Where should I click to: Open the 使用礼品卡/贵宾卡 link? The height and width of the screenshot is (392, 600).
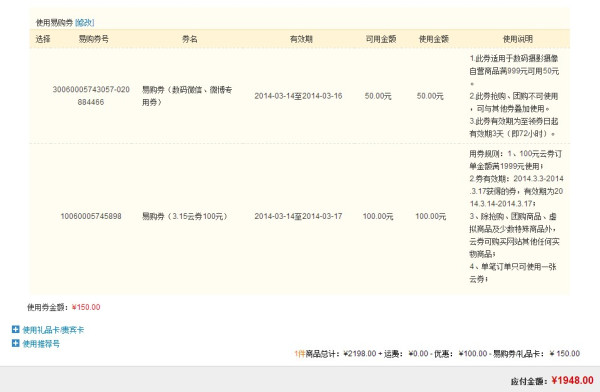(x=53, y=330)
